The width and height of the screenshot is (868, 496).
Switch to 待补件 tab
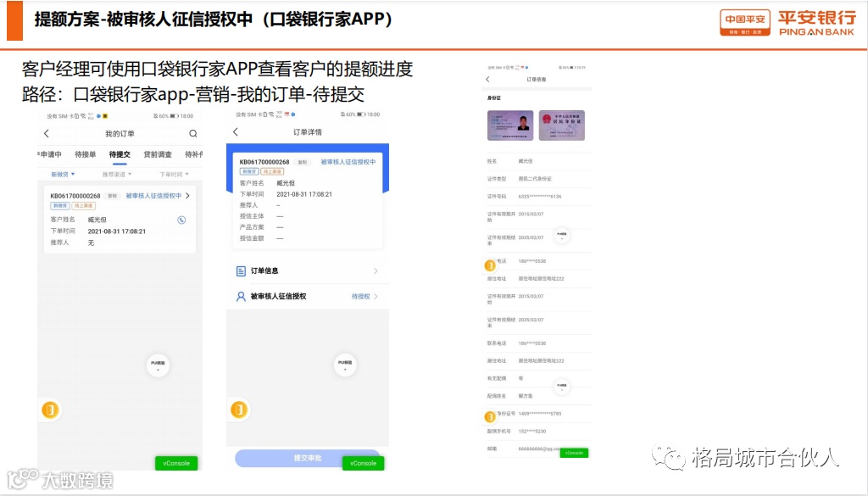pos(194,154)
